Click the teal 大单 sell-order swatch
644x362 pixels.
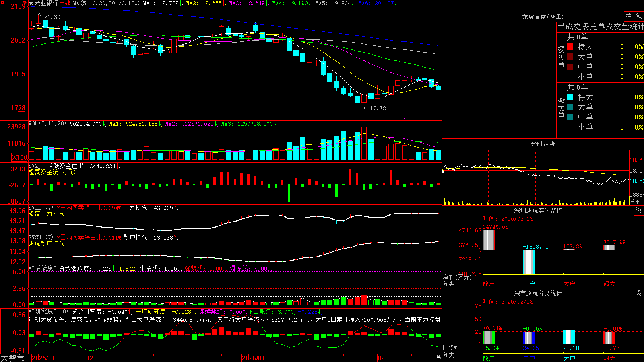coord(570,107)
